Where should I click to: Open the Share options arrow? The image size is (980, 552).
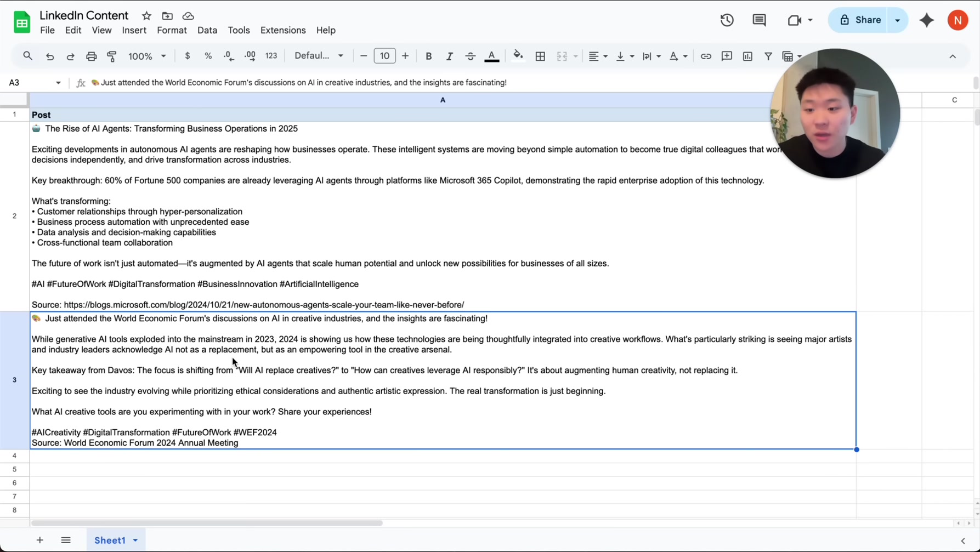pyautogui.click(x=898, y=20)
